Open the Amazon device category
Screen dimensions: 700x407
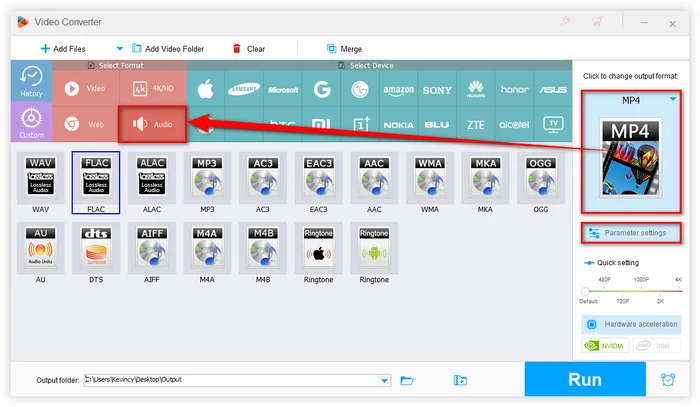pos(398,89)
